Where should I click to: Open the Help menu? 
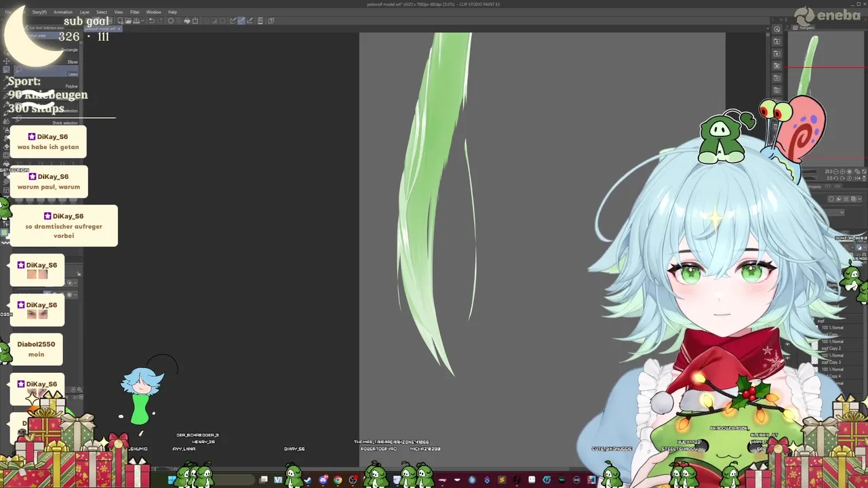[172, 12]
